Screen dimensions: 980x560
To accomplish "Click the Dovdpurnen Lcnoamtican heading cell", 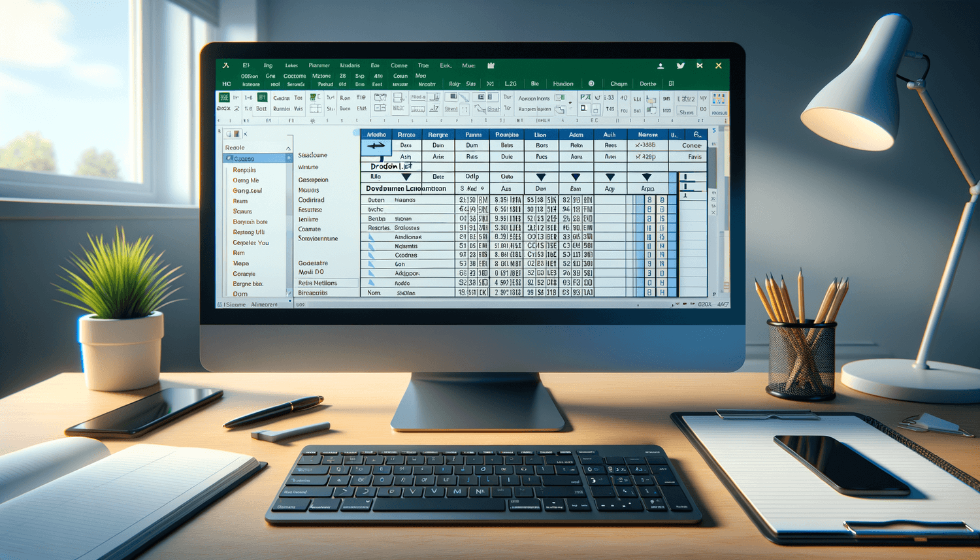I will [x=406, y=189].
